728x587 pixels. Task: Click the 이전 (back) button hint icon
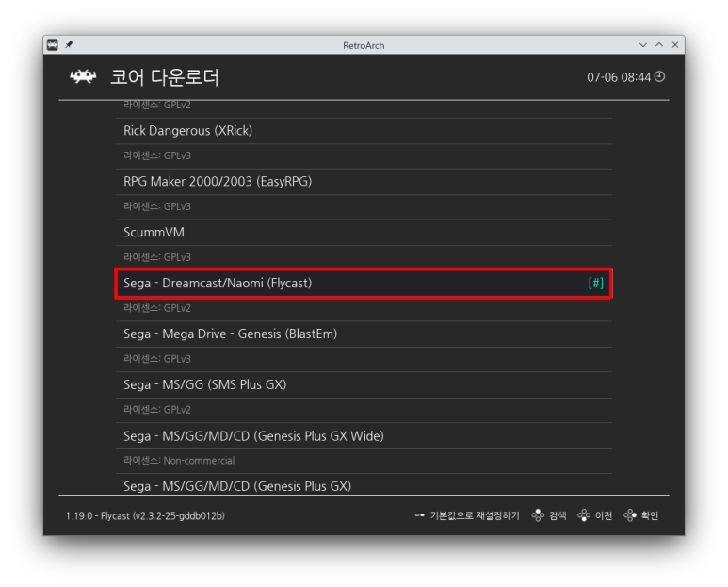click(584, 515)
